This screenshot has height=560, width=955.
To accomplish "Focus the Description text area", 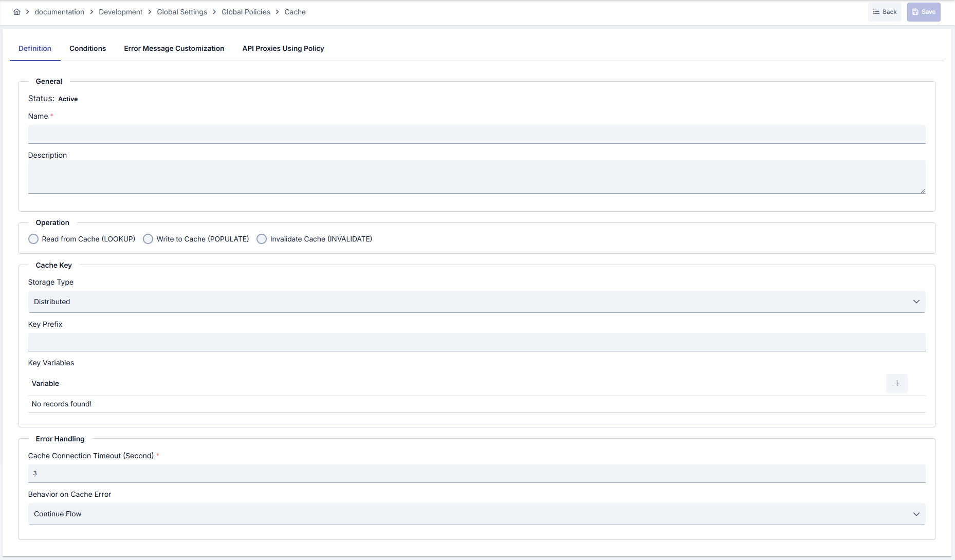I will [x=476, y=177].
